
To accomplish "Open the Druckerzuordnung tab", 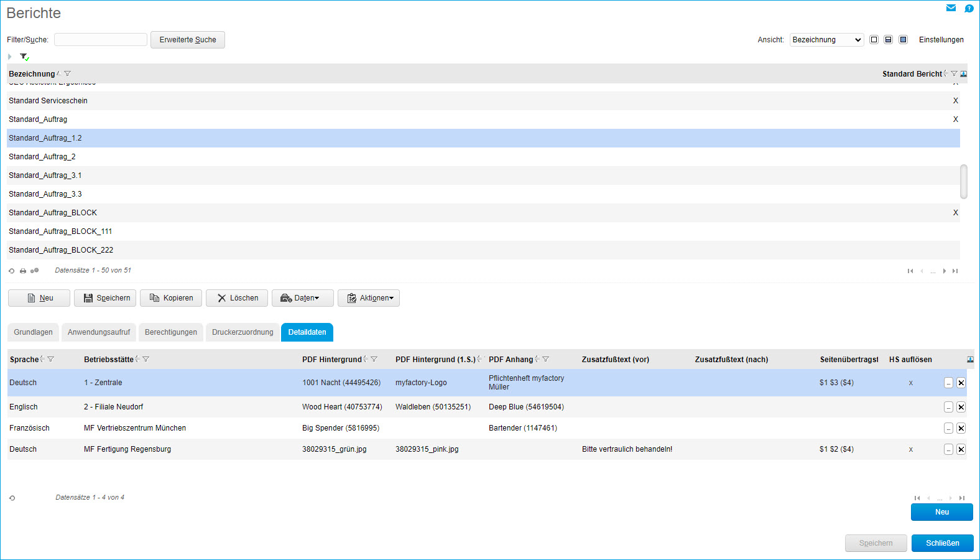I will [x=243, y=332].
